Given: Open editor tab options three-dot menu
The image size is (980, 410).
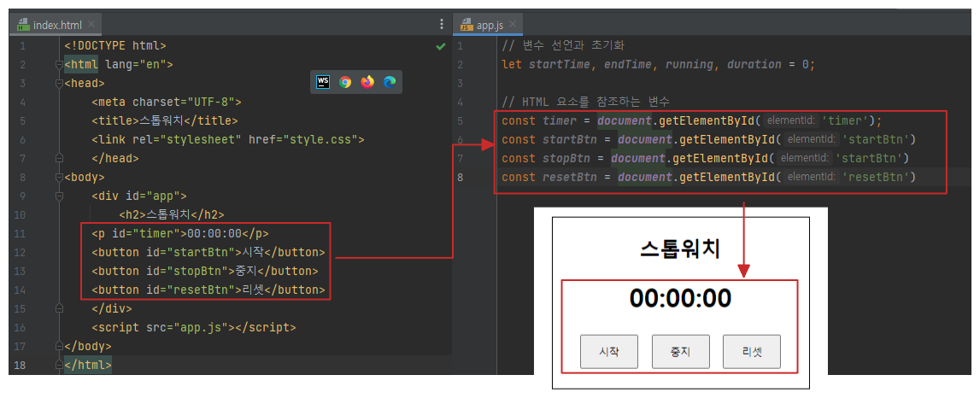Looking at the screenshot, I should point(442,25).
